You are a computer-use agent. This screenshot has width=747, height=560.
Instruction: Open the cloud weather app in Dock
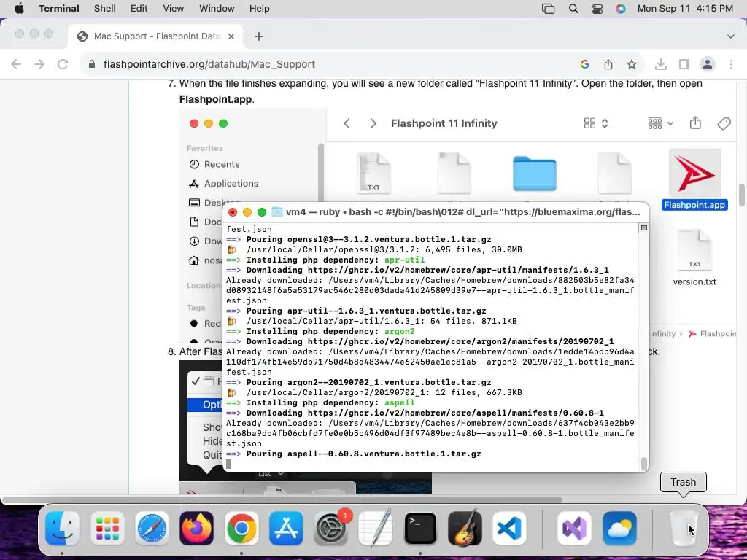[619, 529]
